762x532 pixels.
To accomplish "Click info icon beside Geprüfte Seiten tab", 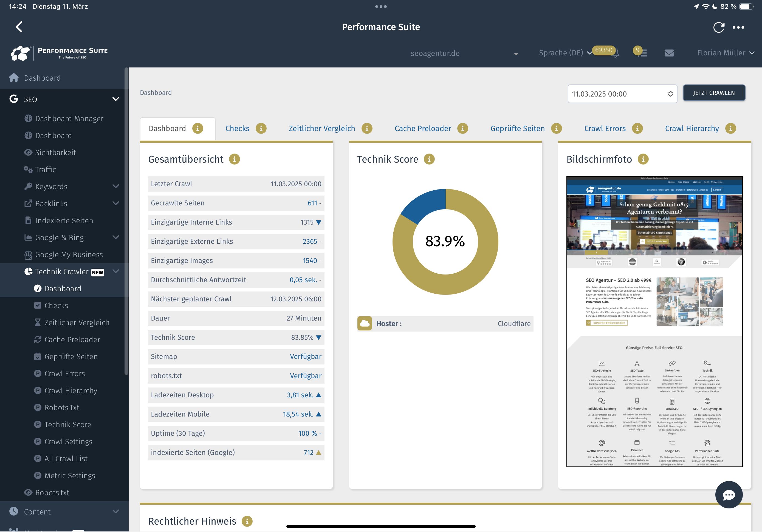I will click(x=557, y=128).
